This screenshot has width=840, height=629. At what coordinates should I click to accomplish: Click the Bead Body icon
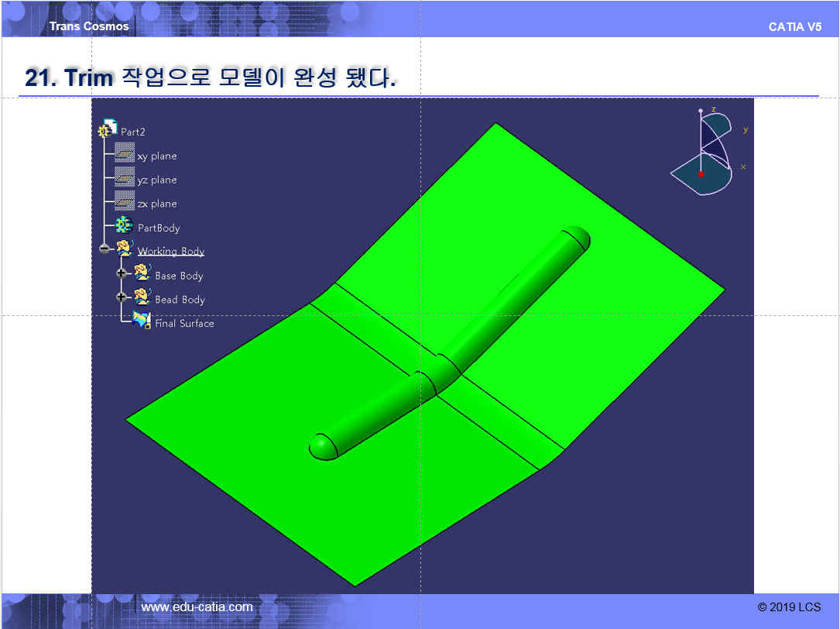point(142,297)
